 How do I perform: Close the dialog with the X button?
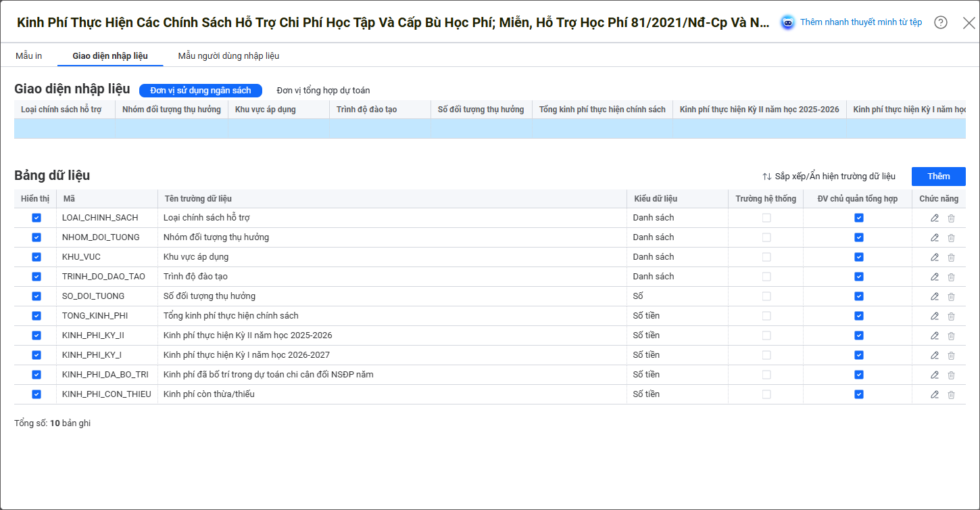[969, 22]
